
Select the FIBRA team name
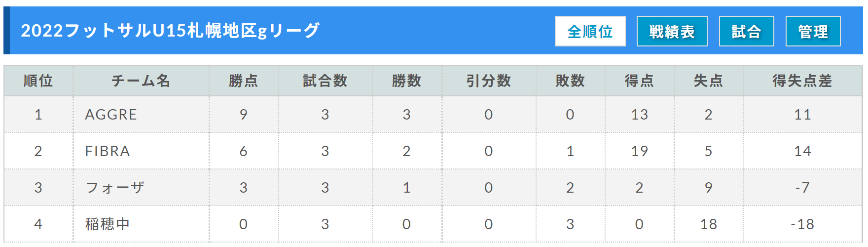coord(108,151)
